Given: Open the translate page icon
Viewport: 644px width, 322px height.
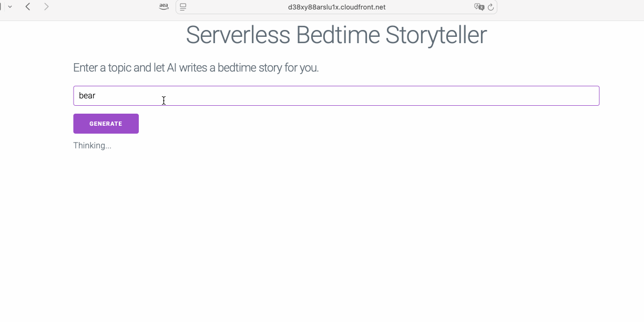Looking at the screenshot, I should click(x=479, y=7).
